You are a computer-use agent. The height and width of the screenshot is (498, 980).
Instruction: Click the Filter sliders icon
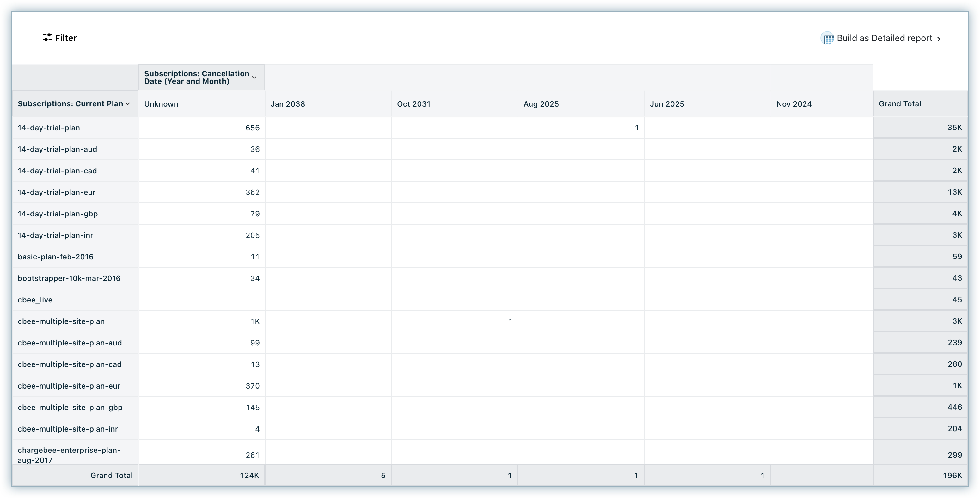pos(47,38)
